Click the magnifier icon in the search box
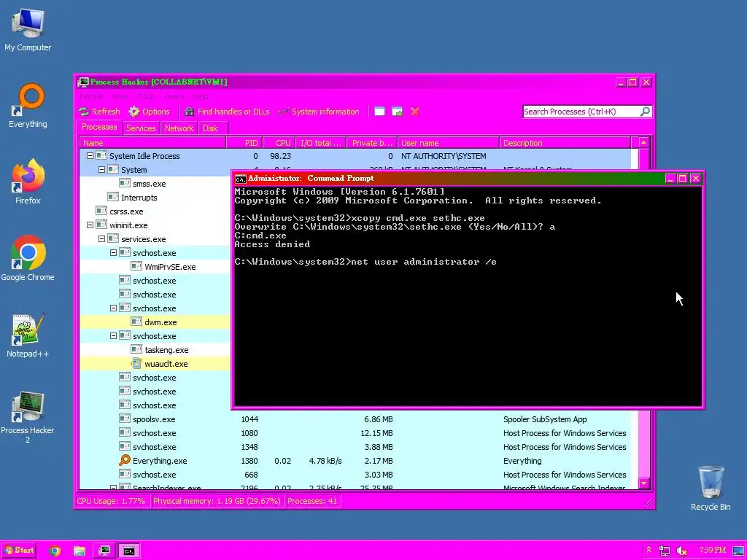747x560 pixels. click(x=645, y=112)
